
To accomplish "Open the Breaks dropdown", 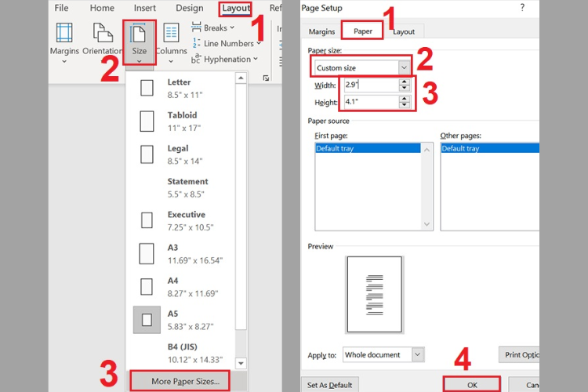I will 212,27.
